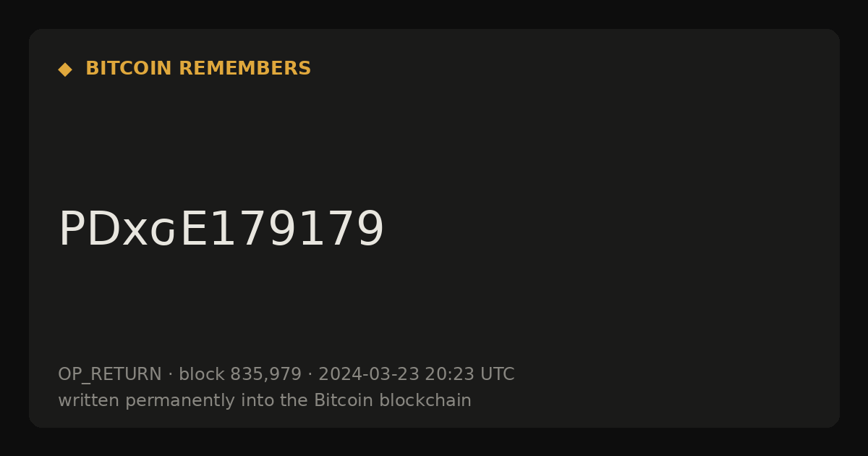Click the dot separator after block number
868x456 pixels.
point(310,375)
